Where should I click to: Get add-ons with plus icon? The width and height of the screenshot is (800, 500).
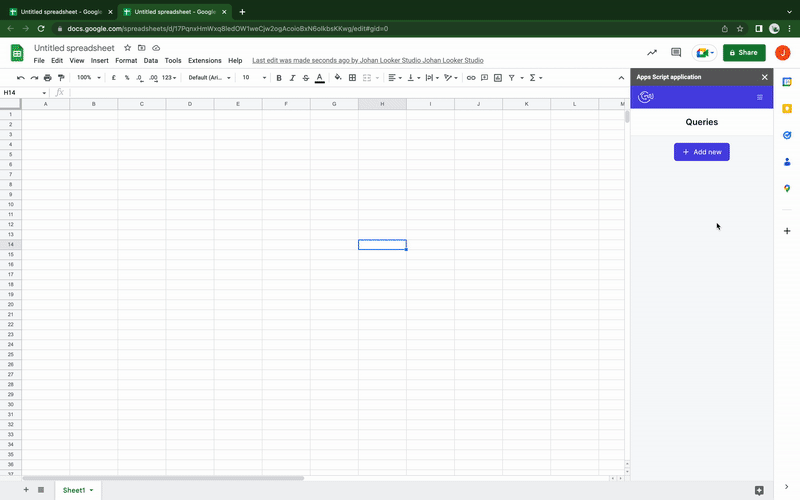pos(787,231)
